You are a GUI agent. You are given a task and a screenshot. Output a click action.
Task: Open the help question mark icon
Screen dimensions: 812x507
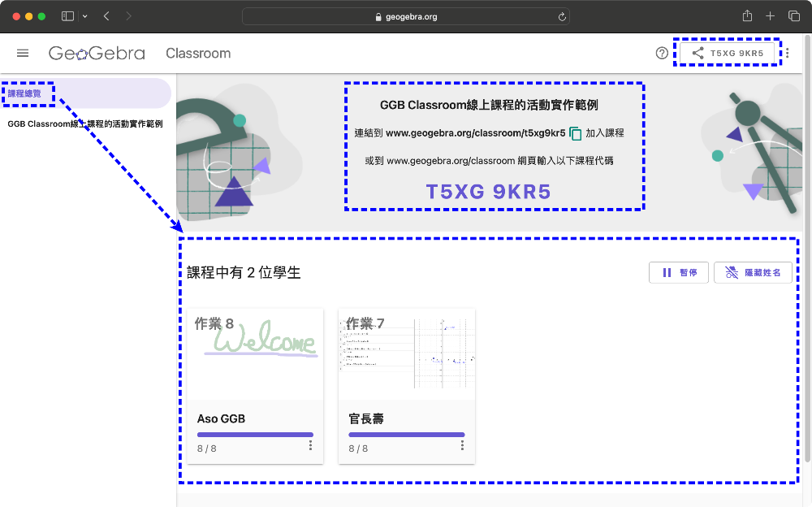click(661, 53)
